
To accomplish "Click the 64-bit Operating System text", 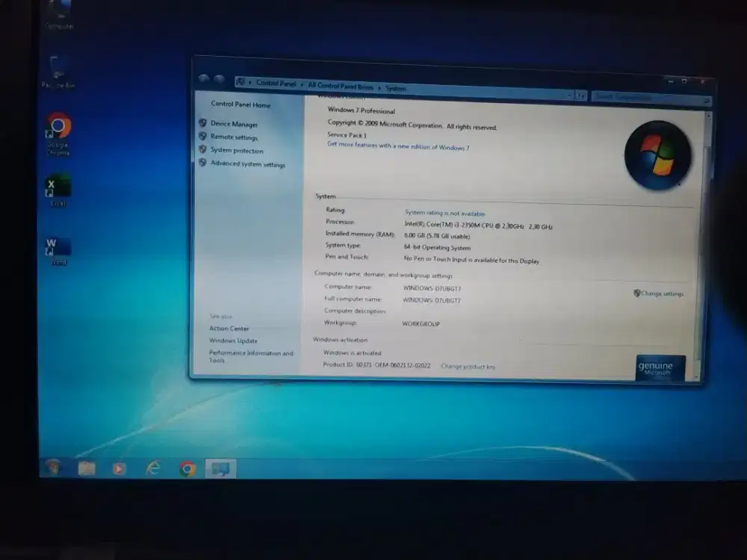I will (x=437, y=247).
